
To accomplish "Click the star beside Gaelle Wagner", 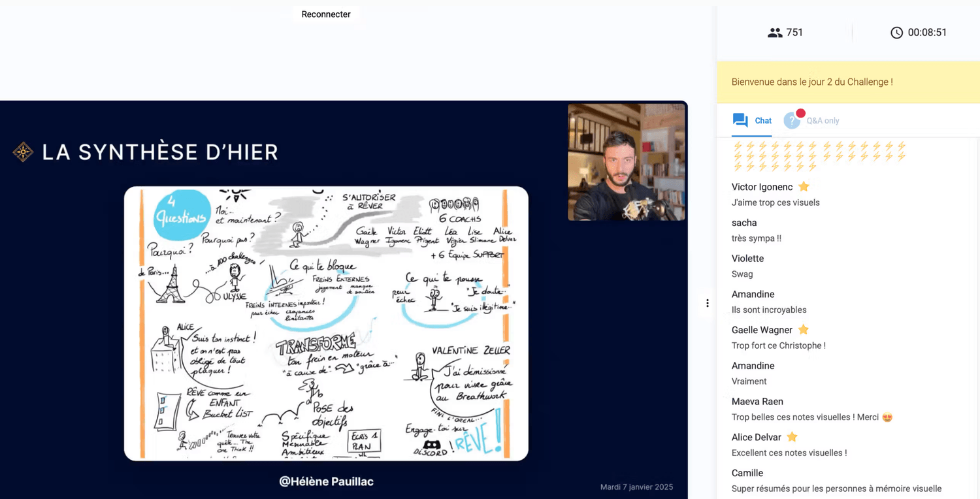I will coord(804,330).
